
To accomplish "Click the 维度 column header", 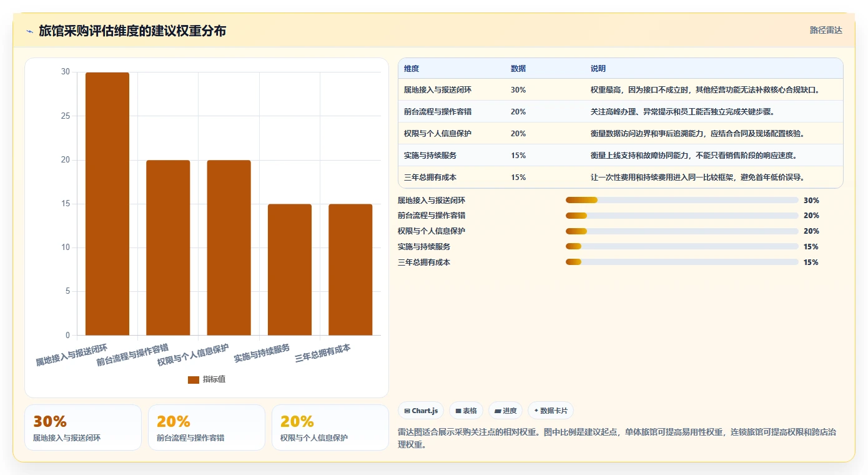I will coord(412,68).
